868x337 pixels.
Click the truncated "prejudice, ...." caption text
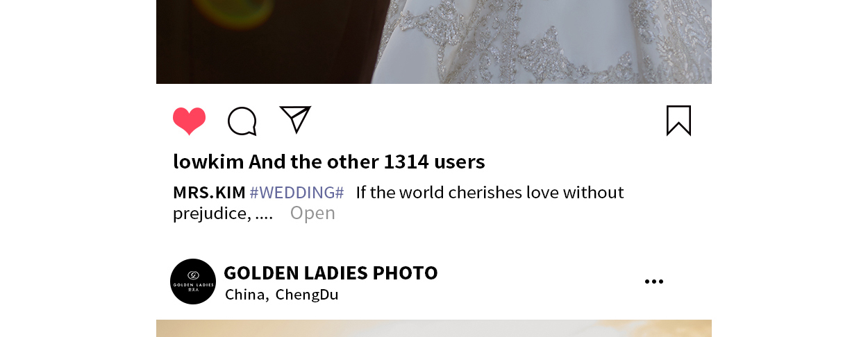pos(223,213)
